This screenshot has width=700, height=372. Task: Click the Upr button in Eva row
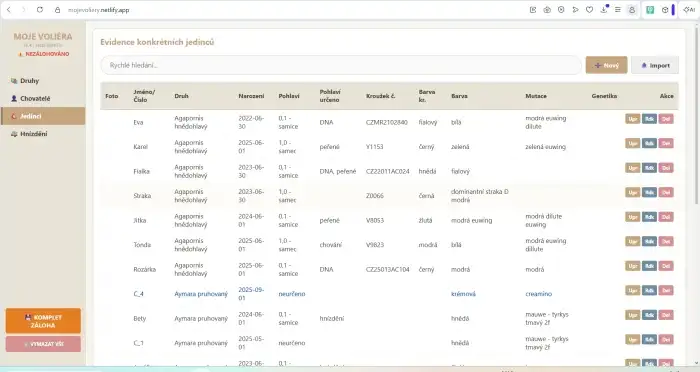pos(632,119)
